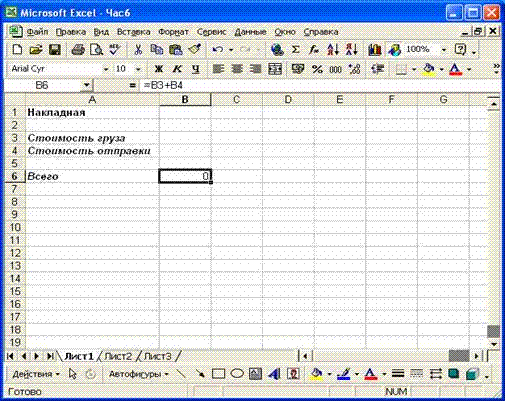Screen dimensions: 505x401
Task: Cut selection with scissors icon
Action: [138, 50]
